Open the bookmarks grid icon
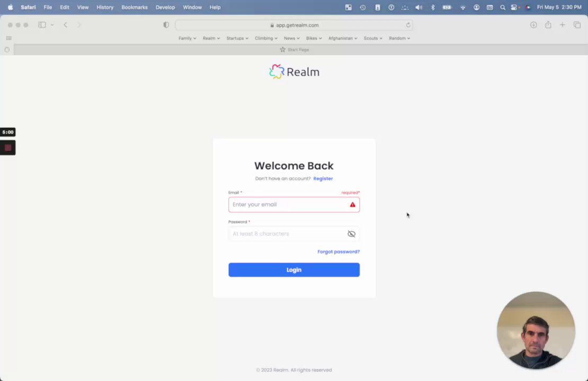 [x=8, y=38]
